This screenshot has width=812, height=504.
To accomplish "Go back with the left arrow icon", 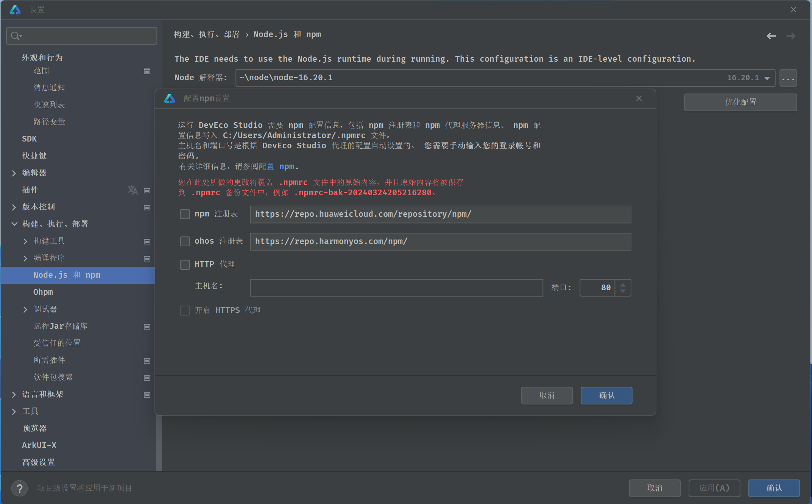I will click(x=771, y=36).
